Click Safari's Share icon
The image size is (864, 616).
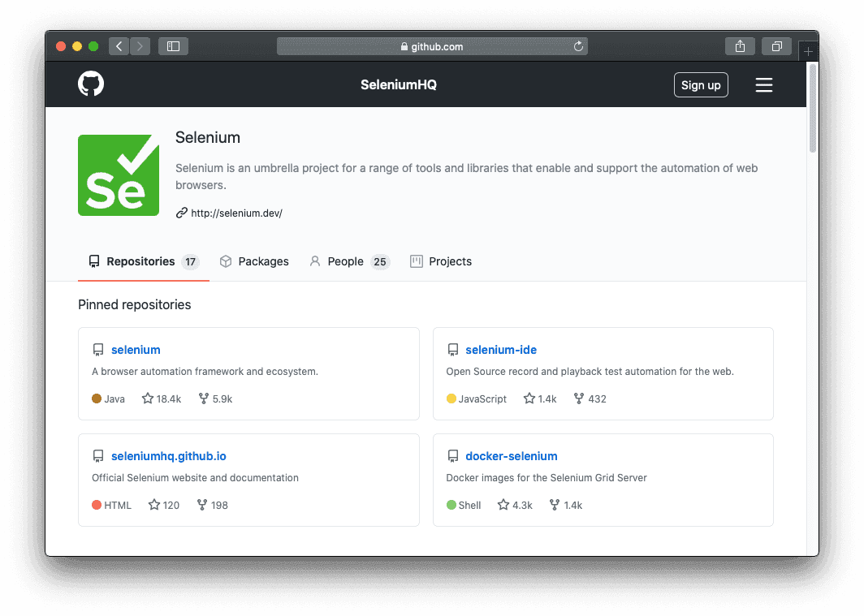[x=740, y=47]
